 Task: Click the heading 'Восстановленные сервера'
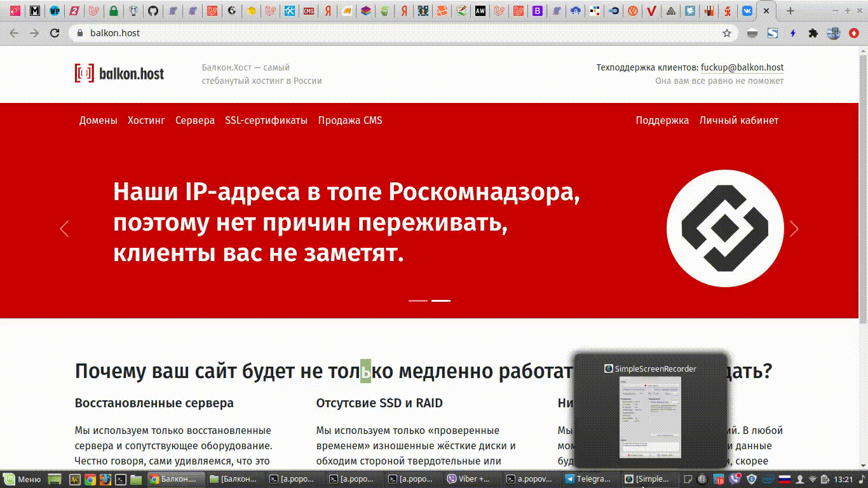click(x=154, y=403)
